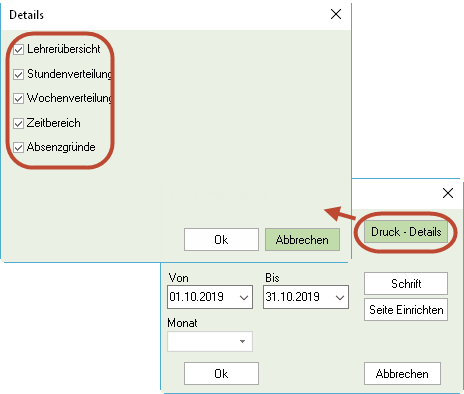Close the print dialog window

pyautogui.click(x=448, y=193)
